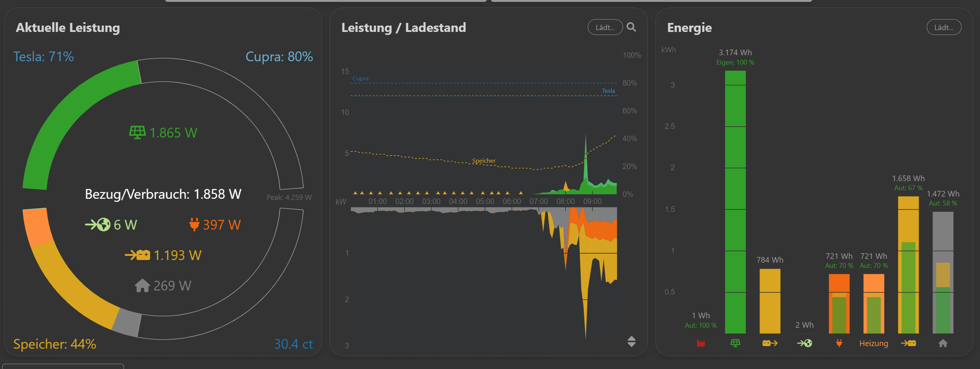This screenshot has width=980, height=369.
Task: Click the 1.472 Wh value label
Action: [x=943, y=194]
